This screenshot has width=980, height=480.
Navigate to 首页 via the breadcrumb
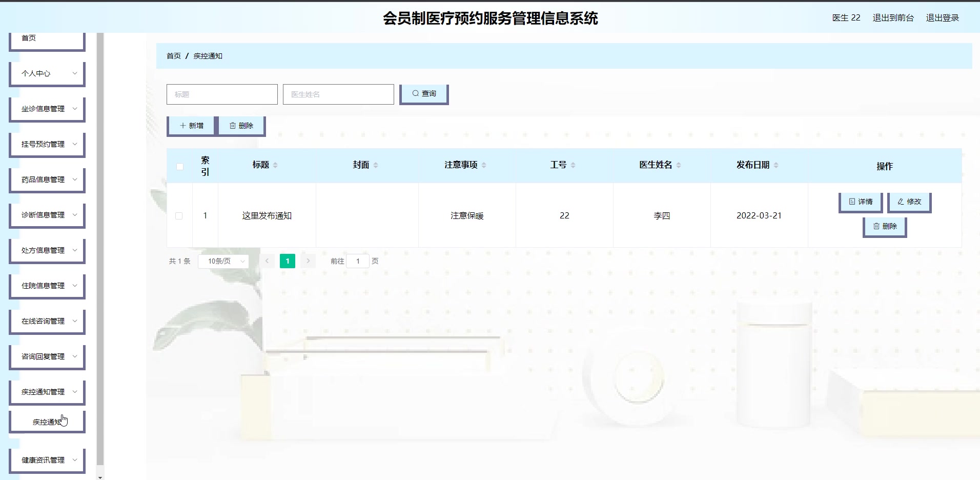tap(173, 55)
